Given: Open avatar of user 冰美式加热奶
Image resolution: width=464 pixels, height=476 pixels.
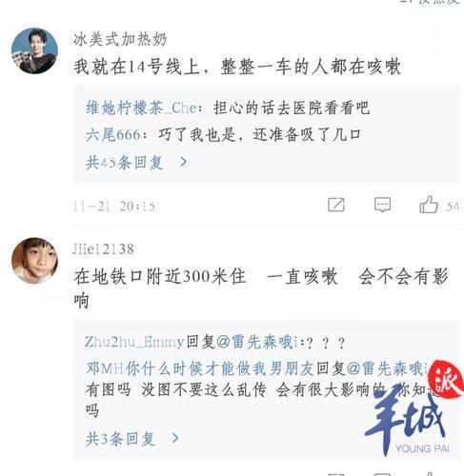Looking at the screenshot, I should [34, 51].
